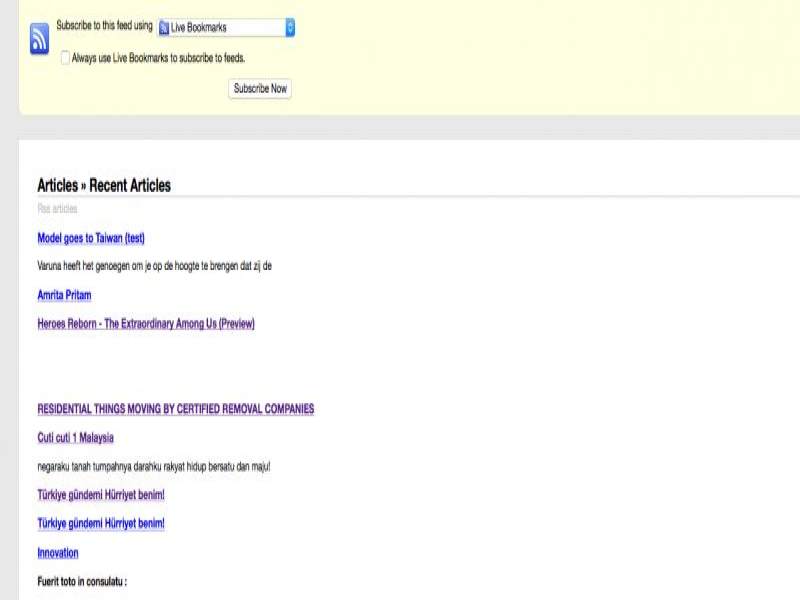The image size is (800, 600).
Task: Click the negaraku tanah tumpahnya summary text
Action: [153, 466]
